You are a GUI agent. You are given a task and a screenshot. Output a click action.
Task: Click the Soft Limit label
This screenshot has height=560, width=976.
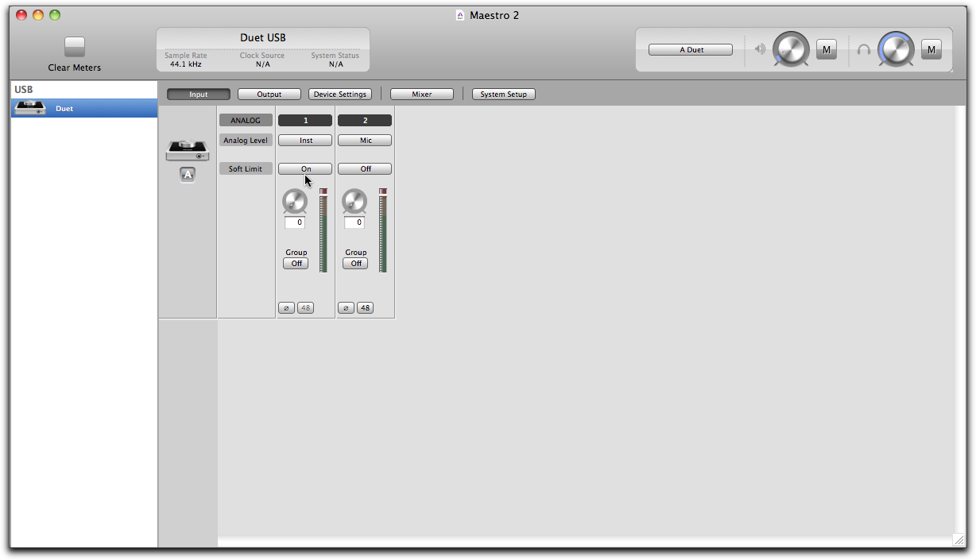coord(246,169)
